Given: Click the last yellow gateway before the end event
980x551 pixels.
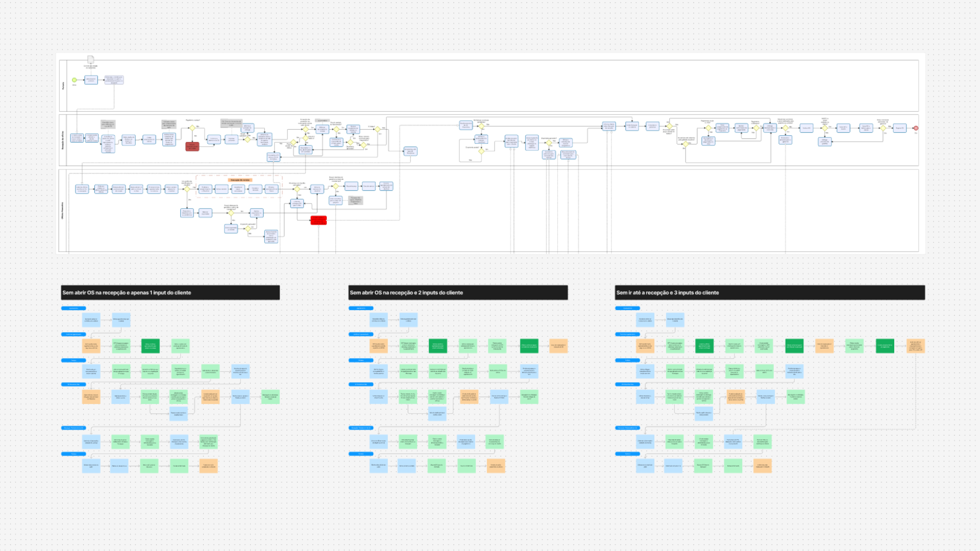Looking at the screenshot, I should pyautogui.click(x=883, y=128).
